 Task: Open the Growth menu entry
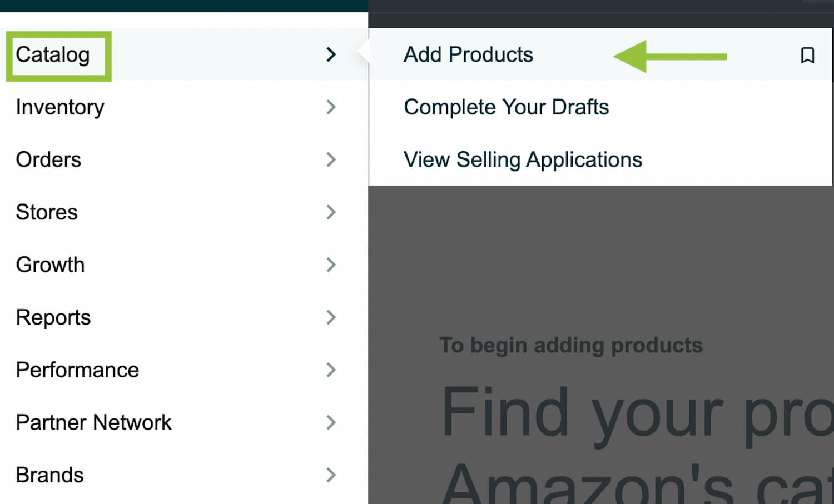184,265
